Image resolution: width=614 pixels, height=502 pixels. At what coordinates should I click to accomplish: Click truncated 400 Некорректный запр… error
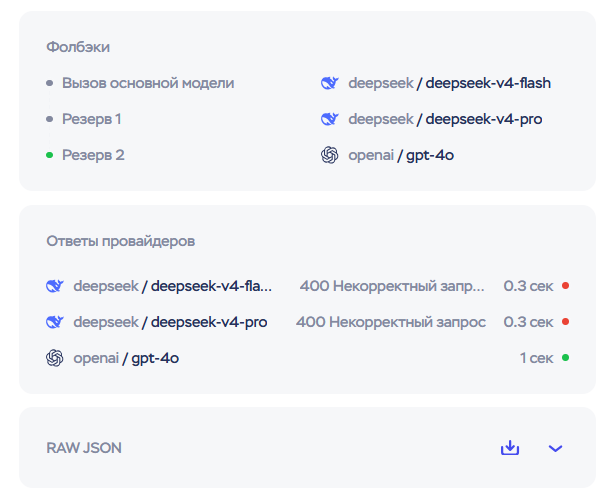point(392,286)
